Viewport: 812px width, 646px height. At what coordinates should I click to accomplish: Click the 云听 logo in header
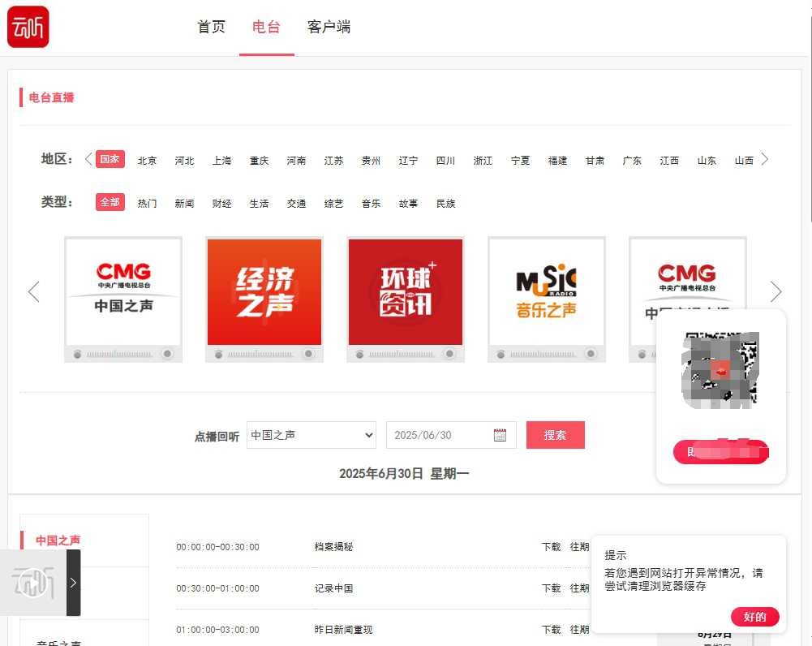point(28,27)
